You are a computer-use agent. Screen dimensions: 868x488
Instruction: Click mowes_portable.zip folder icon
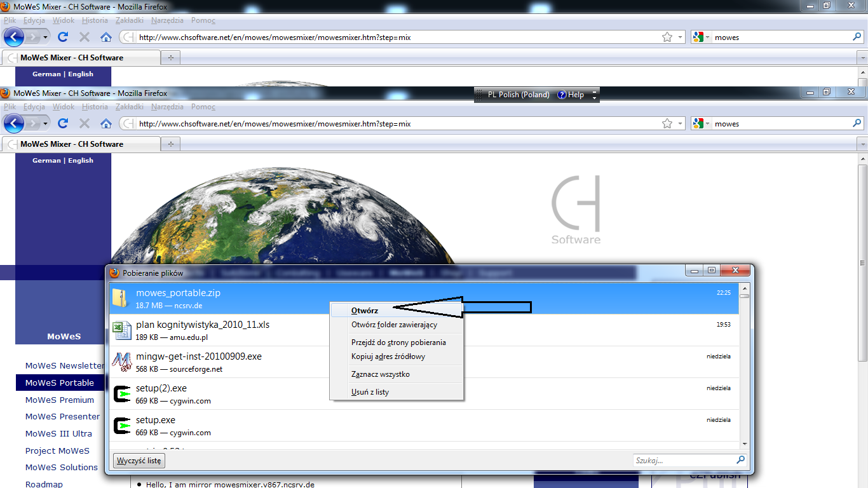coord(121,299)
